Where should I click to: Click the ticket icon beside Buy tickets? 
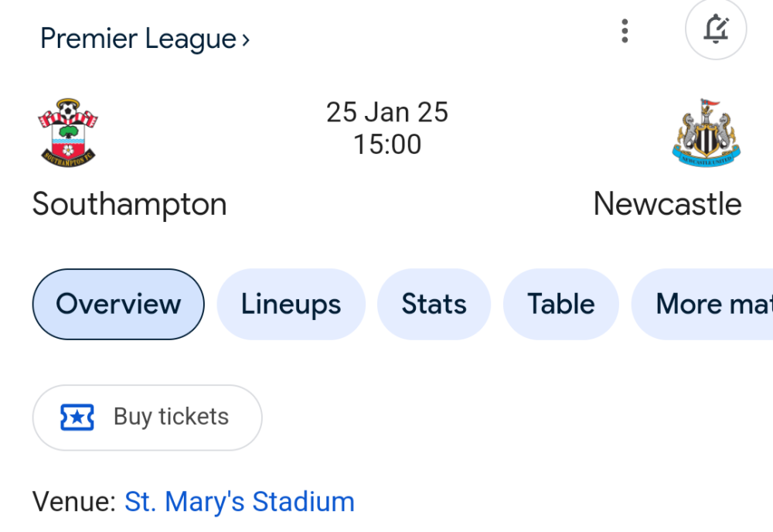click(x=77, y=418)
